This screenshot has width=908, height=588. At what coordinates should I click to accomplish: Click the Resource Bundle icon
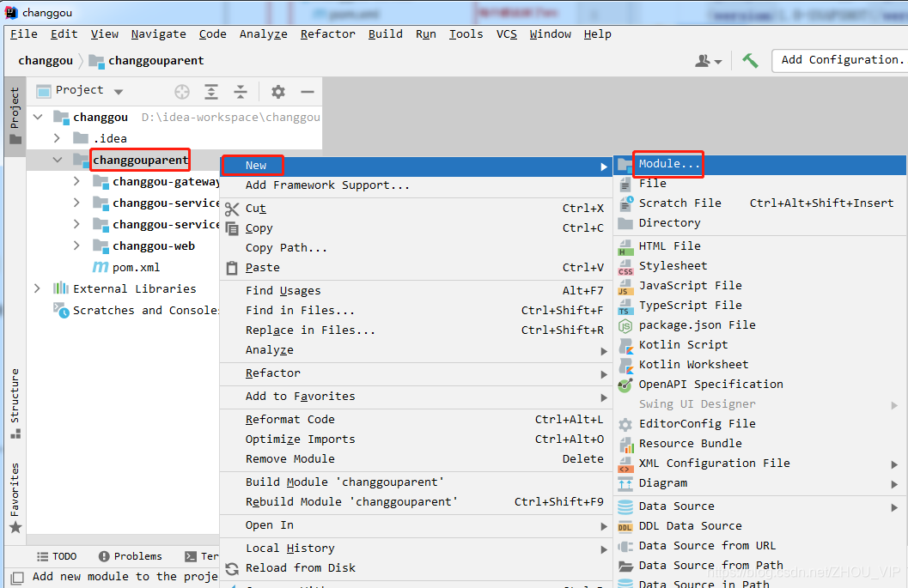(625, 444)
